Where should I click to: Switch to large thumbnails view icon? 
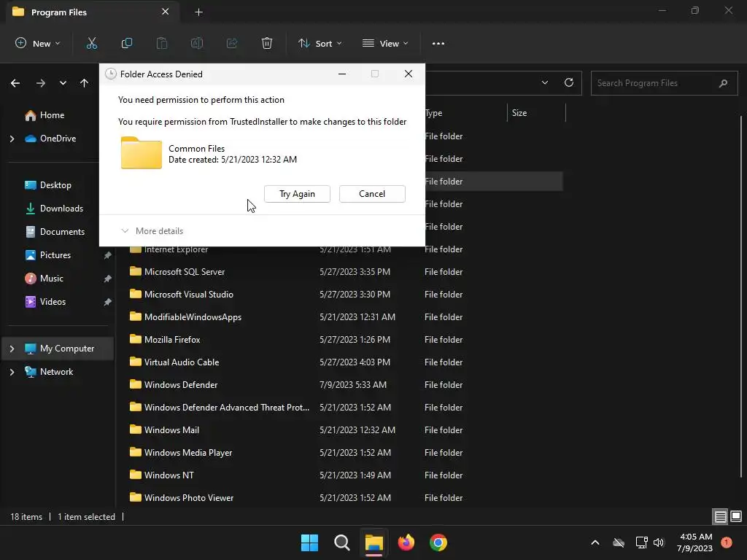[736, 516]
